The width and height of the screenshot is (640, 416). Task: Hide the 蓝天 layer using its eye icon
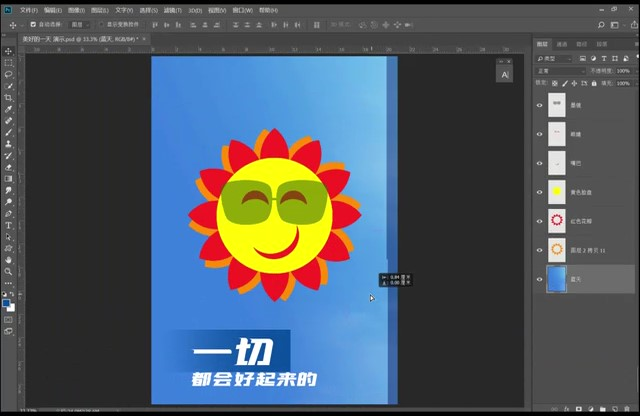(540, 281)
